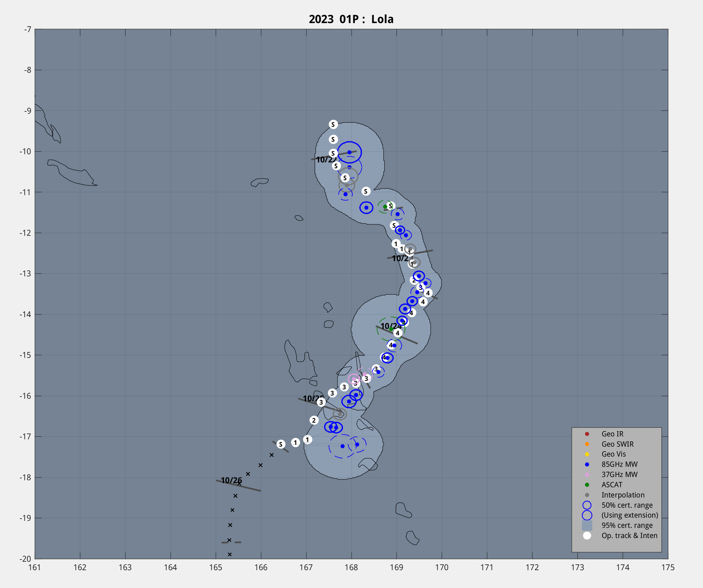This screenshot has width=703, height=588.
Task: Click the -20 latitude axis label
Action: 25,559
